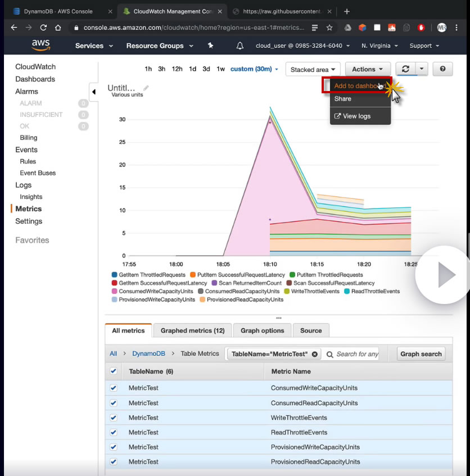Screen dimensions: 470x476
Task: Collapse the left navigation sidebar arrow
Action: [93, 92]
